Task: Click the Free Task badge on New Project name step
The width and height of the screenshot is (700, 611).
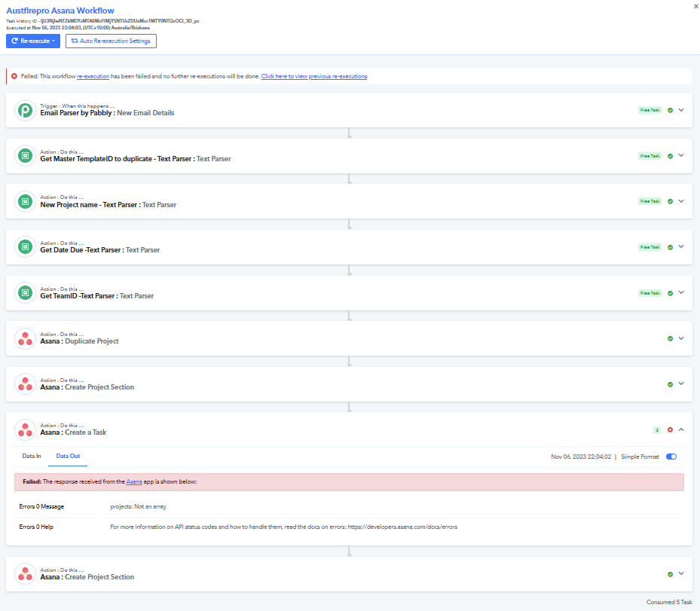Action: pos(650,202)
